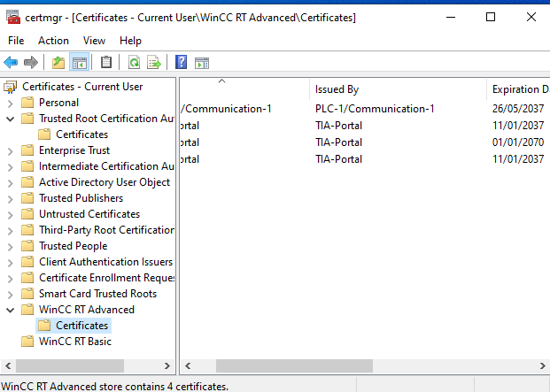The width and height of the screenshot is (550, 392).
Task: Sort by the Issued By column header
Action: click(399, 89)
